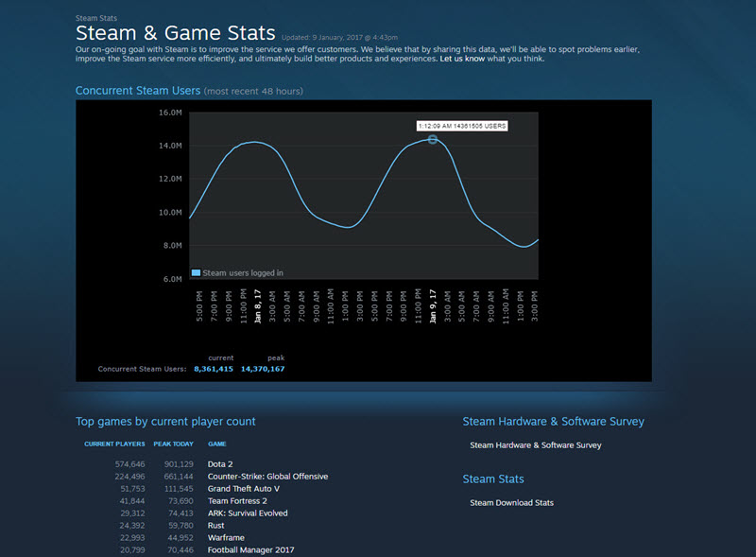This screenshot has width=756, height=557.
Task: Select Warframe in the top games list
Action: (226, 538)
